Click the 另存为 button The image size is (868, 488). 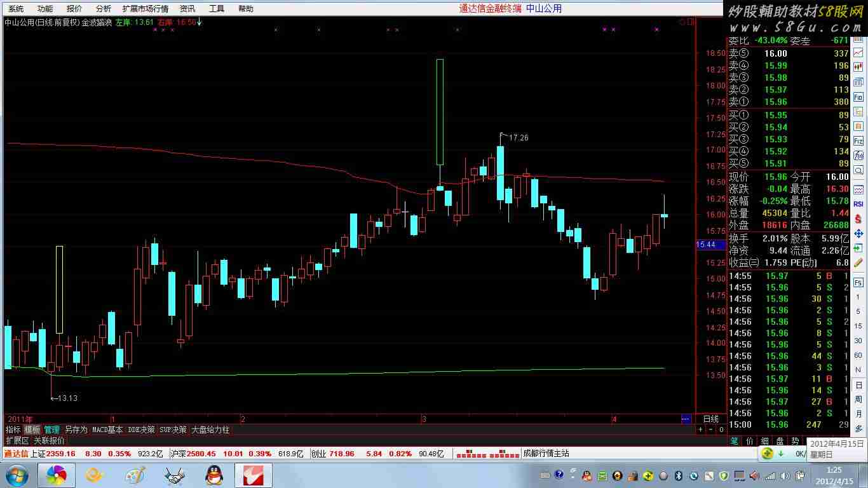point(76,430)
